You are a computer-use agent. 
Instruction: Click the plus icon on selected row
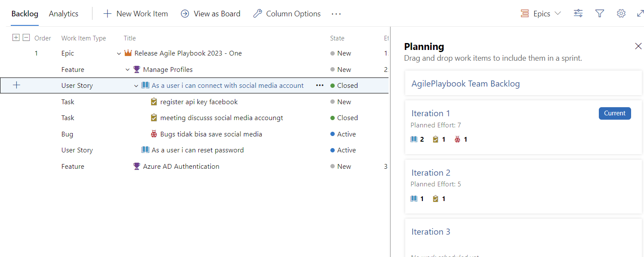[x=16, y=85]
